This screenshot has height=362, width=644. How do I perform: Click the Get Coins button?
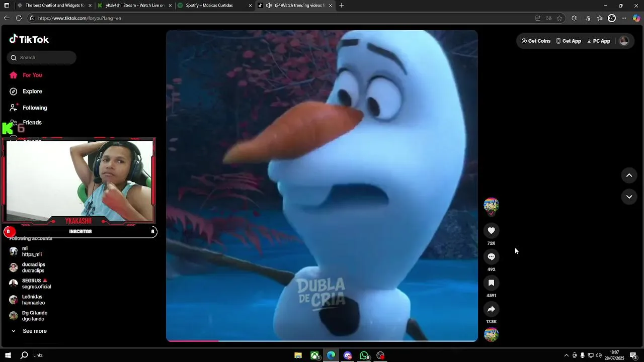click(536, 41)
